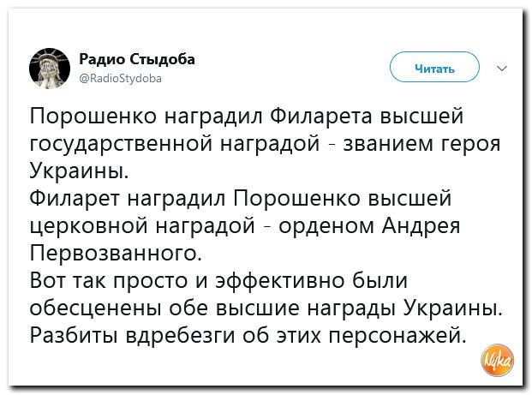Viewport: 532px width, 395px height.
Task: Open the Радио Стыдоба profile avatar
Action: pyautogui.click(x=50, y=69)
